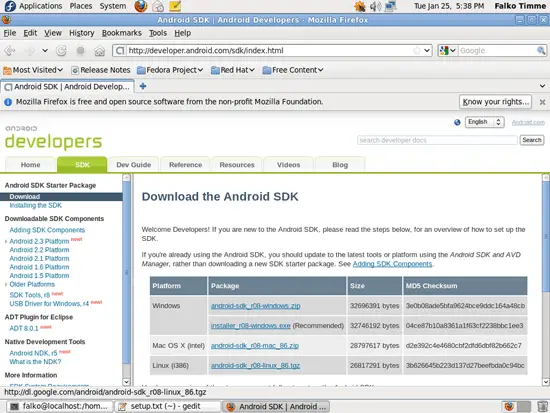Click the orange update notification tray icon
The image size is (550, 413).
[360, 6]
